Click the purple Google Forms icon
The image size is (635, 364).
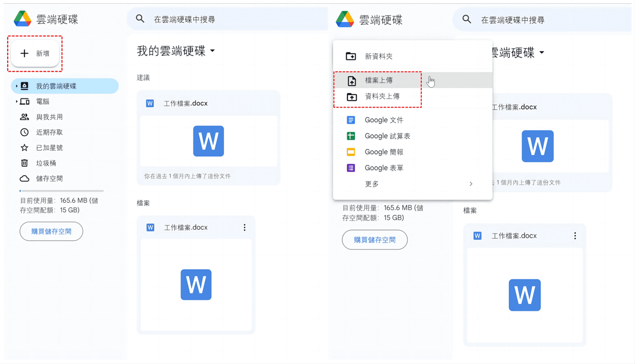tap(351, 168)
